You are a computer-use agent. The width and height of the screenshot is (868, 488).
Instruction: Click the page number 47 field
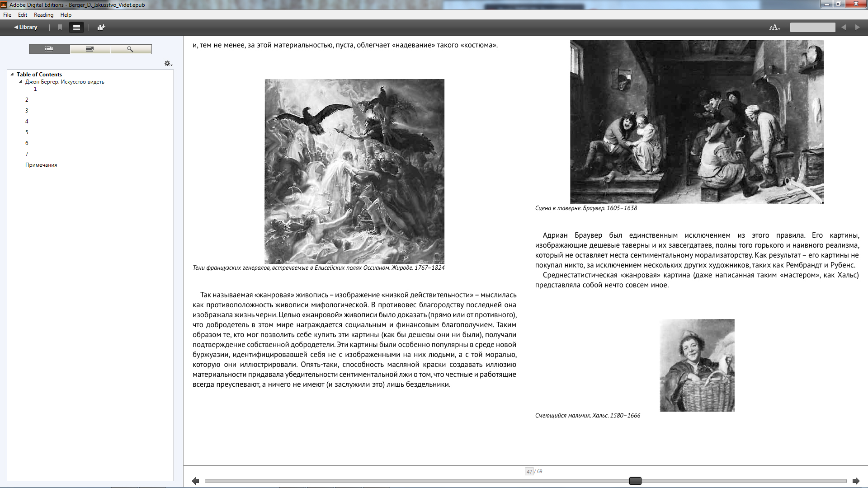(529, 472)
